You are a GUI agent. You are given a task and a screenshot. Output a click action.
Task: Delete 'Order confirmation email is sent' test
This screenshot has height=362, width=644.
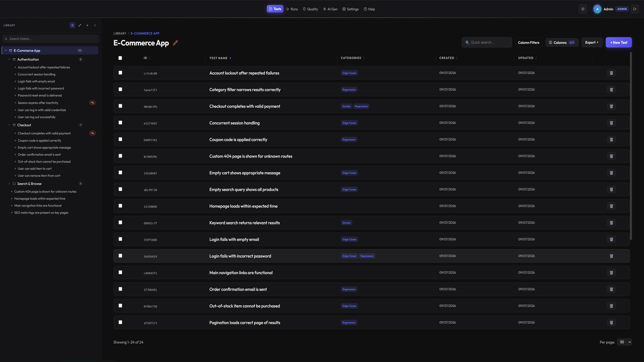pos(611,289)
